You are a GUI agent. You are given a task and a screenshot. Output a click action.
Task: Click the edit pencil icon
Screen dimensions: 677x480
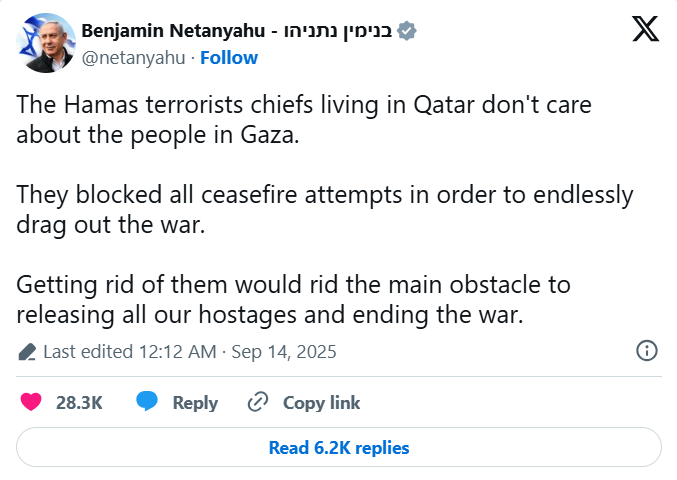coord(27,352)
